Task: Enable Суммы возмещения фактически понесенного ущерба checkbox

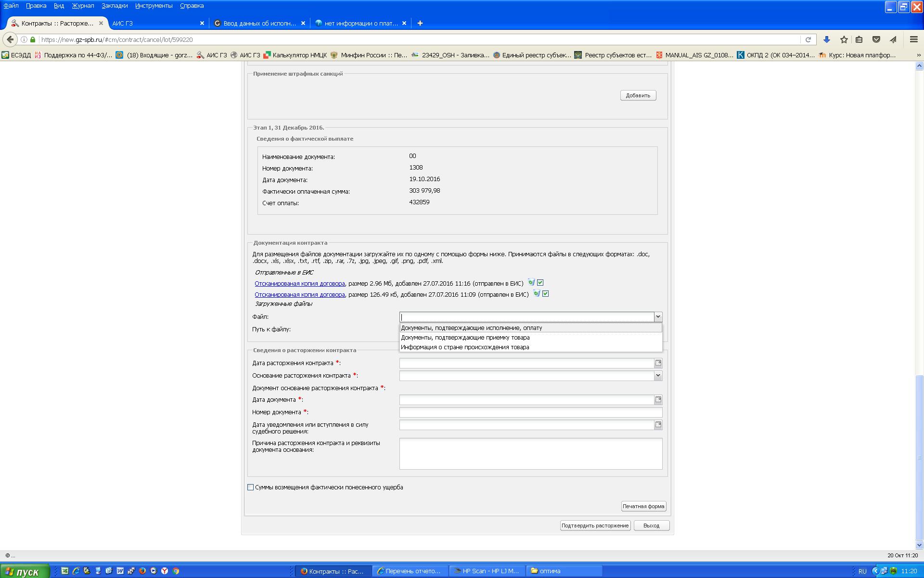Action: (250, 487)
